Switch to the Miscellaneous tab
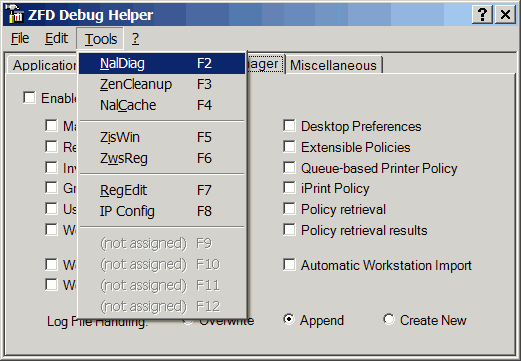This screenshot has height=361, width=521. 333,65
